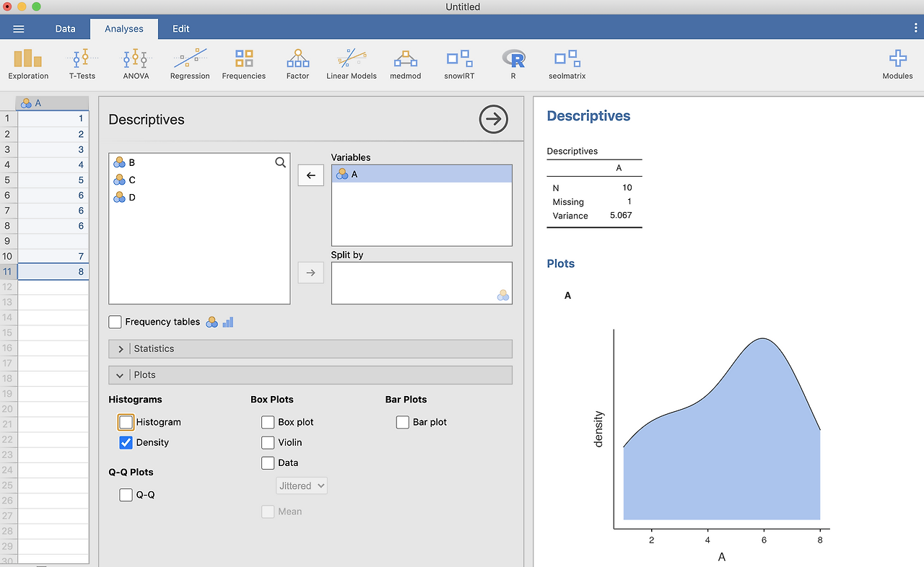Collapse the Plots section
This screenshot has height=567, width=924.
pyautogui.click(x=310, y=375)
